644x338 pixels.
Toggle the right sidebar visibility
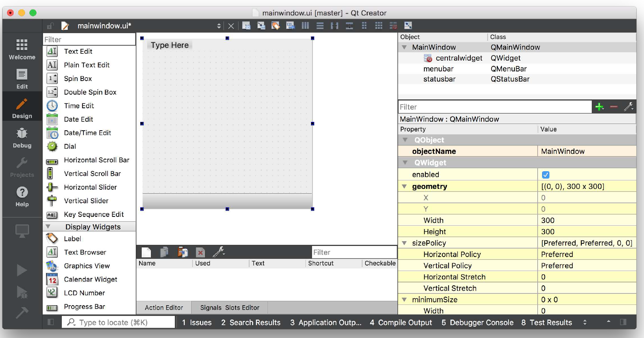623,322
